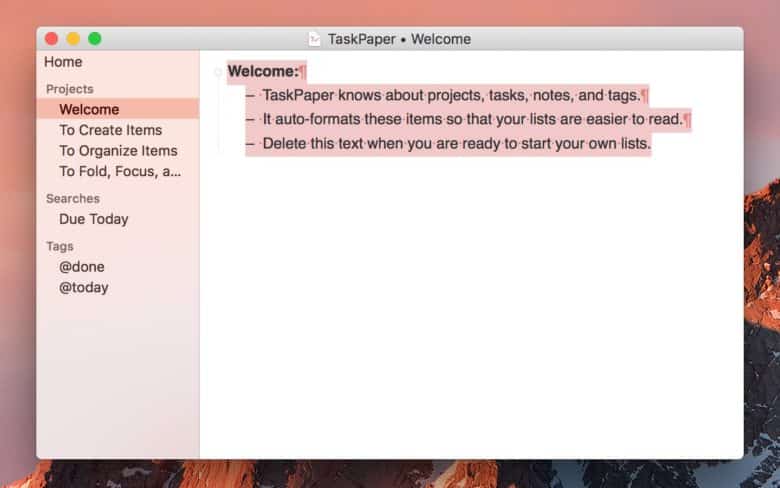The image size is (780, 488).
Task: Click the Tags section header
Action: 60,246
